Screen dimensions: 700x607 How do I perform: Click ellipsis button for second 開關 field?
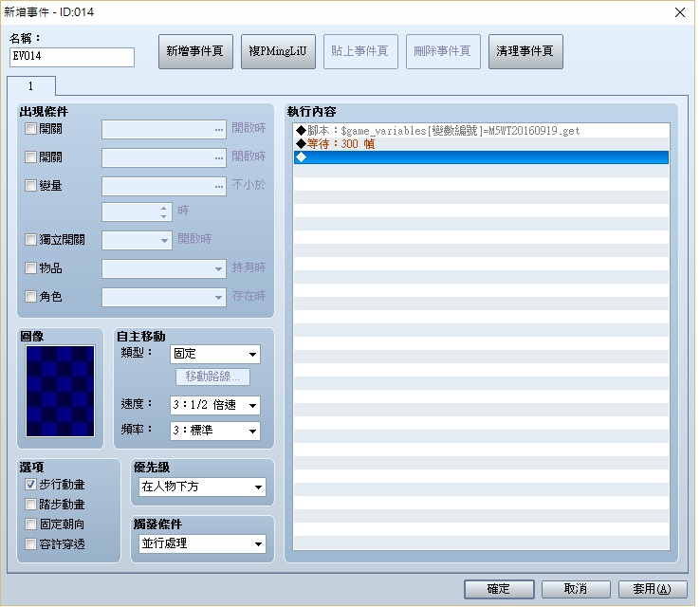(219, 158)
